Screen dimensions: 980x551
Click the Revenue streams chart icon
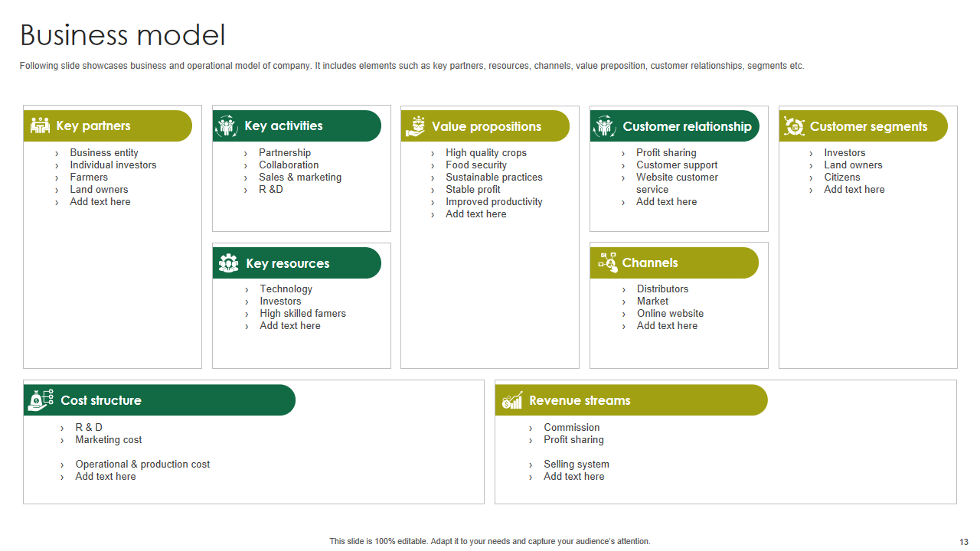coord(512,400)
